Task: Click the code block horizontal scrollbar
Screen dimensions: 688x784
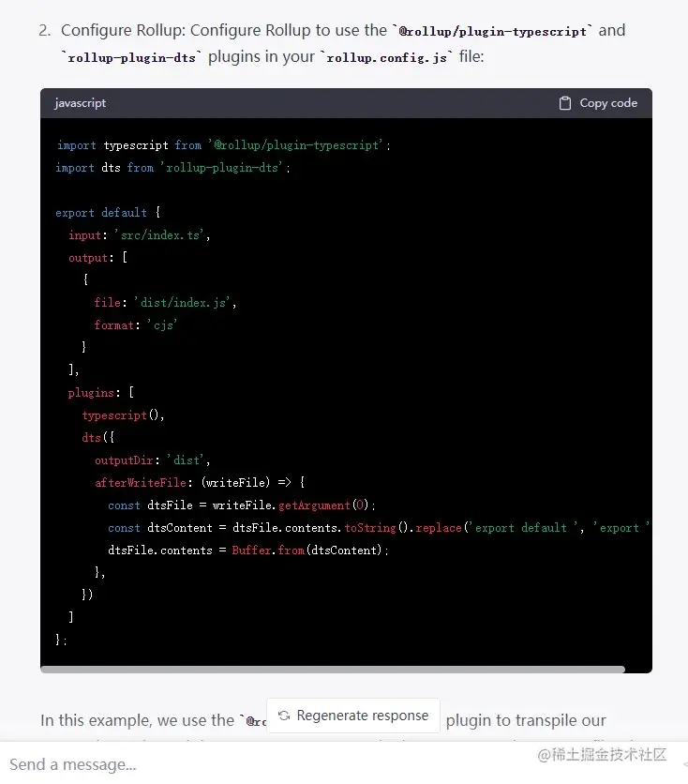Action: point(333,669)
